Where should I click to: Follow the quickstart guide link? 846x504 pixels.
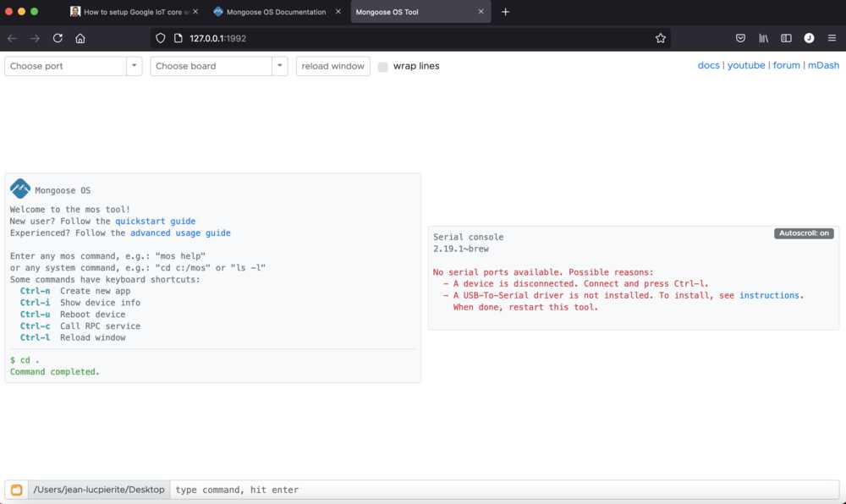pyautogui.click(x=156, y=221)
